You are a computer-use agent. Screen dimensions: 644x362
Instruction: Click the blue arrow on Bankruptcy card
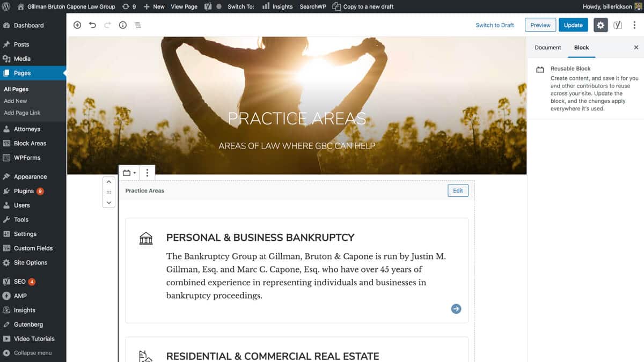[x=456, y=308]
